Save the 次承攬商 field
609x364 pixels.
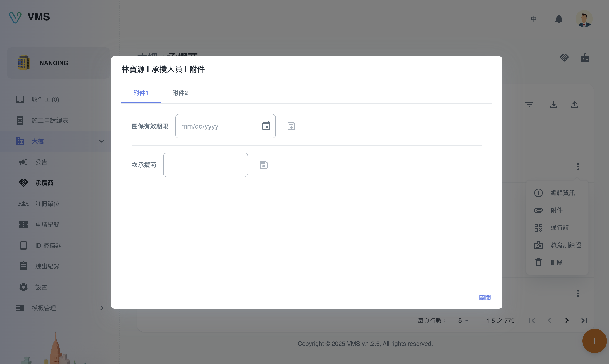pos(263,165)
